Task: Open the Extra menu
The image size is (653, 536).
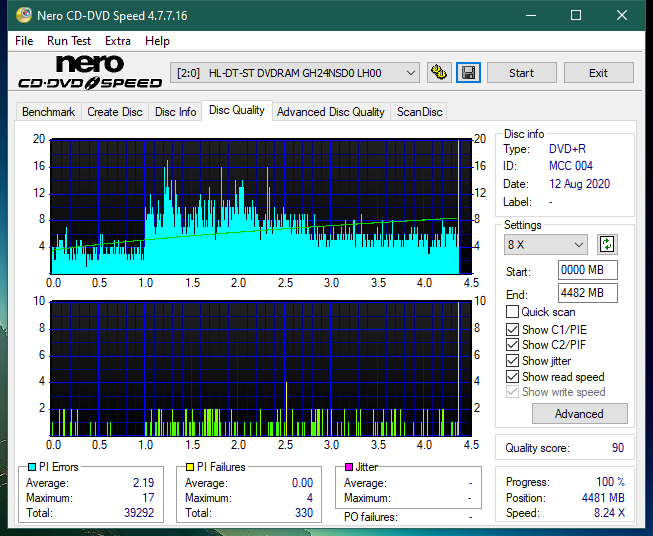Action: 118,41
